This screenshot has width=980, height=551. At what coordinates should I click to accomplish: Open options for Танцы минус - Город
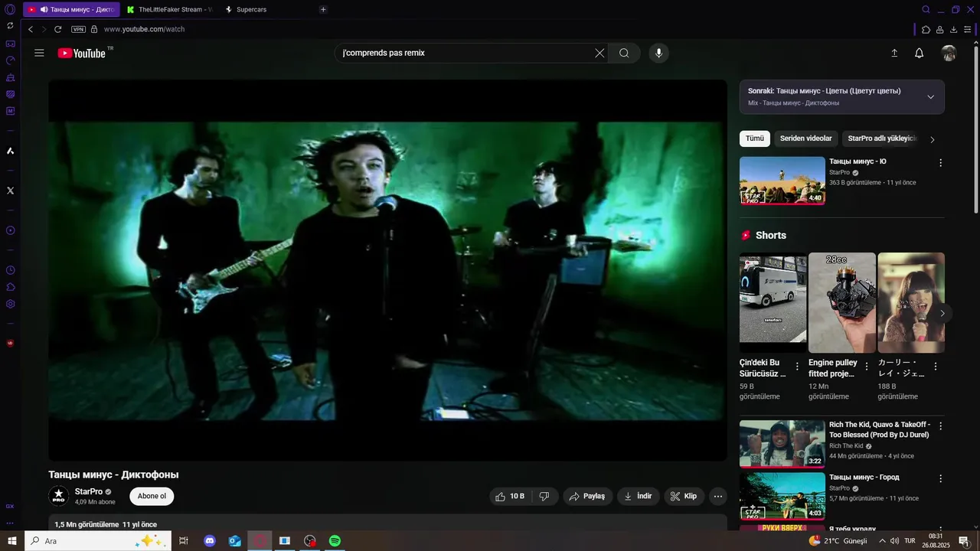tap(940, 478)
